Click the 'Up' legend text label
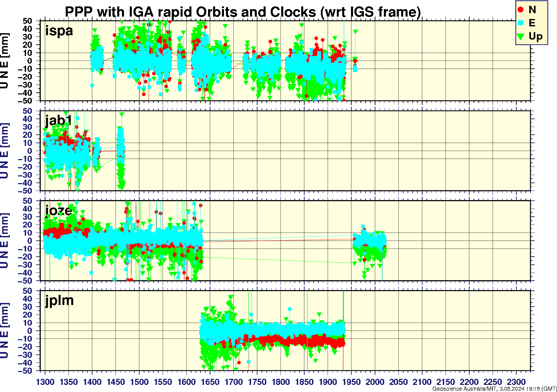Image resolution: width=557 pixels, height=392 pixels. [x=536, y=37]
